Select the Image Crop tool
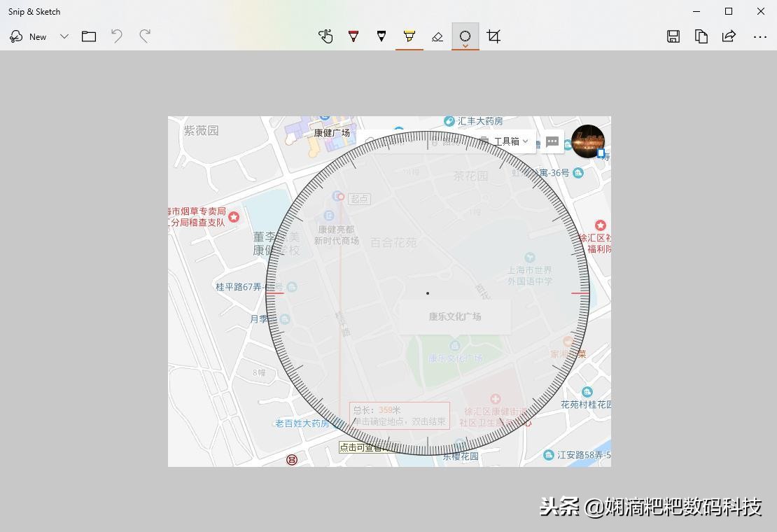The height and width of the screenshot is (532, 777). pos(493,36)
